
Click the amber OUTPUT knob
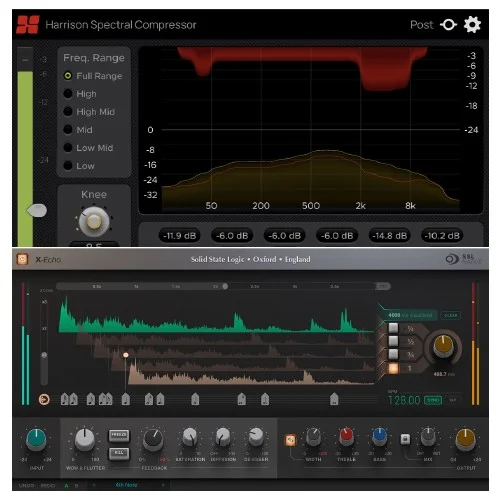(465, 440)
